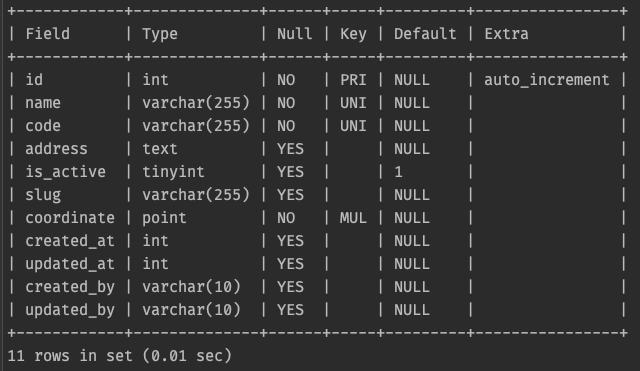Click the Type column header
This screenshot has height=371, width=640.
[160, 34]
